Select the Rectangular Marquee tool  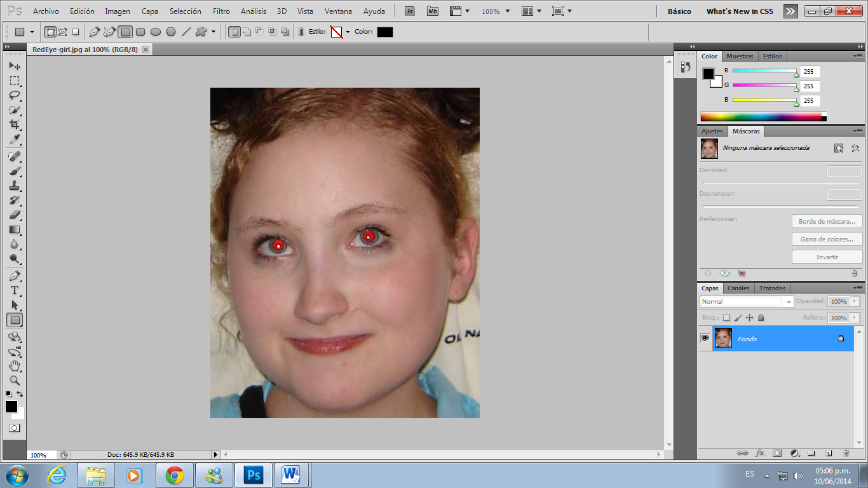pos(15,81)
